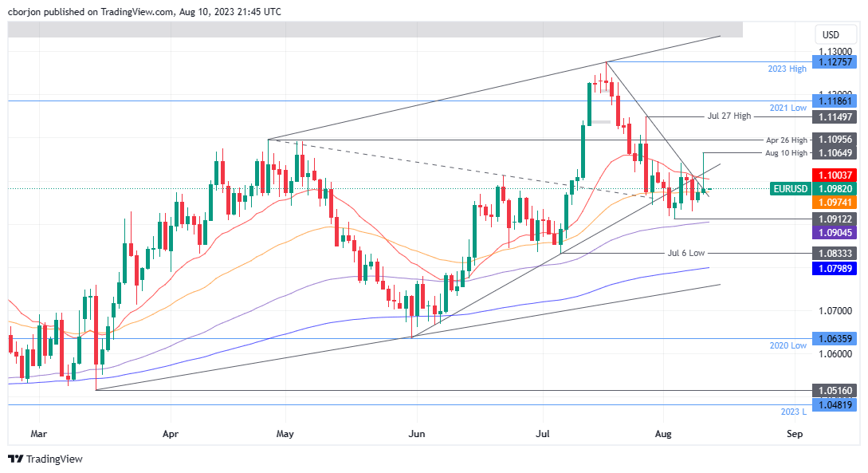The height and width of the screenshot is (473, 868).
Task: Select the red current price tag 1.10037
Action: (x=834, y=174)
